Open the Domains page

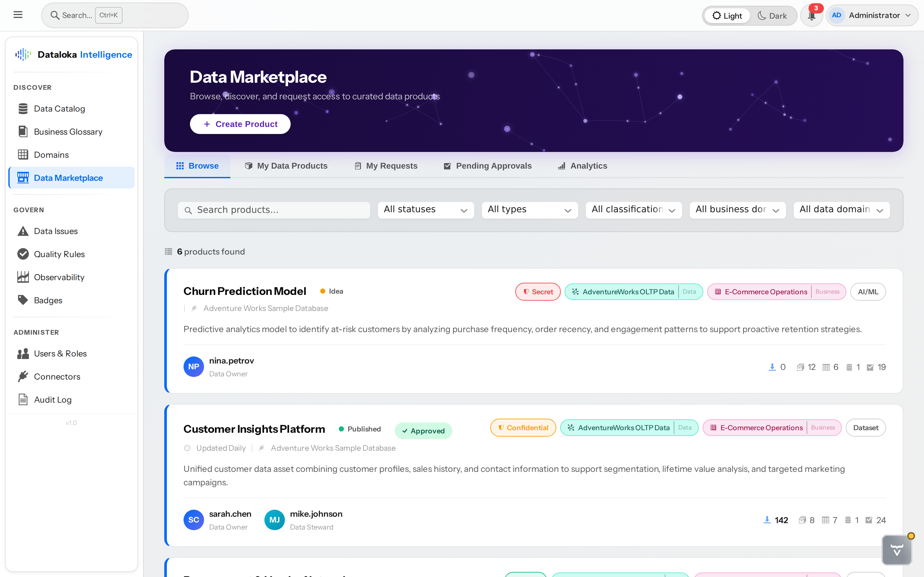click(50, 155)
